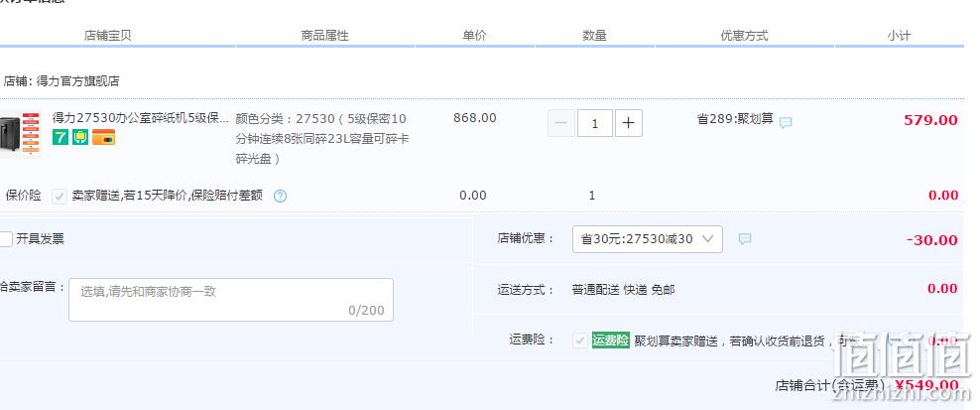This screenshot has width=980, height=410.
Task: Tick the 开具发票 invoice checkbox
Action: [5, 239]
